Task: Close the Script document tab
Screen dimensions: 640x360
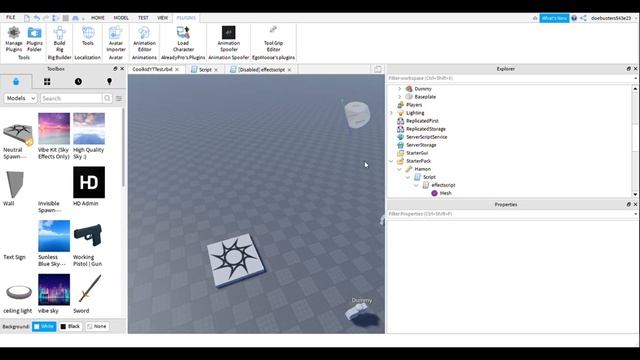Action: pos(216,70)
